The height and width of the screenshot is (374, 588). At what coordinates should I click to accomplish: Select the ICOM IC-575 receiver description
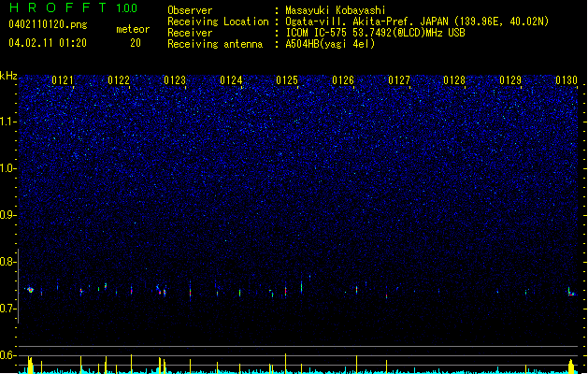[375, 33]
